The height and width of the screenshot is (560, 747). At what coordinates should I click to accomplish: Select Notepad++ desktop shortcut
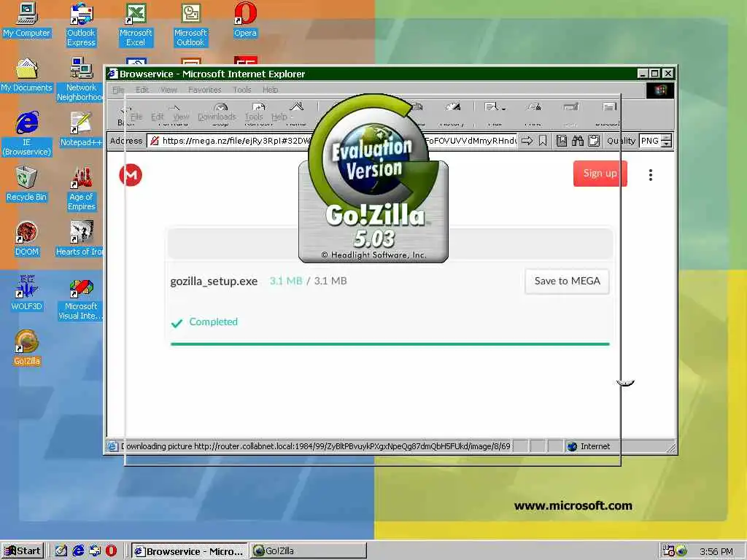tap(81, 130)
